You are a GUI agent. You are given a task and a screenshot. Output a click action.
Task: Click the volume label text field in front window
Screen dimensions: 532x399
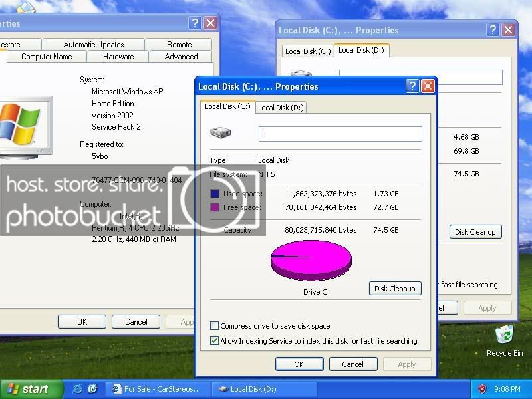(340, 134)
